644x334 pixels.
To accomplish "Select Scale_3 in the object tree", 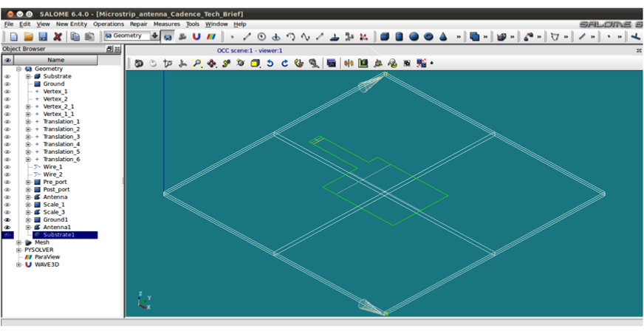I will click(x=54, y=212).
